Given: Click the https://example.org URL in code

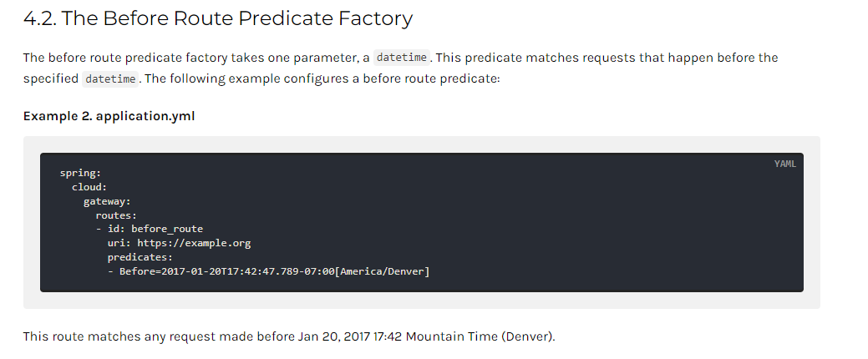Looking at the screenshot, I should pyautogui.click(x=194, y=243).
